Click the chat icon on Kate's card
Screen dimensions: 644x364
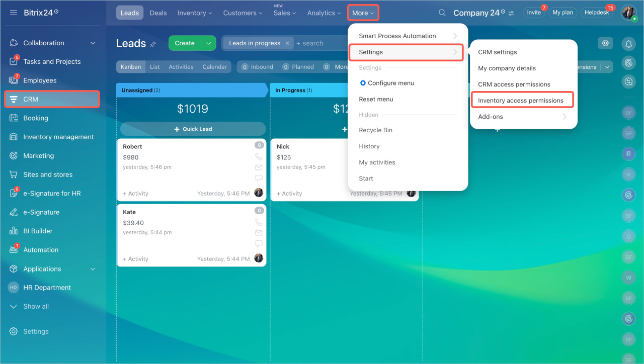tap(259, 243)
